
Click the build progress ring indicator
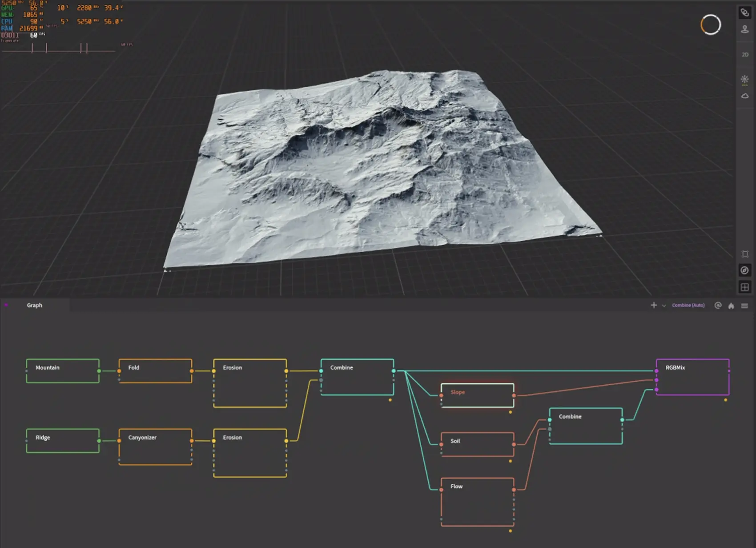tap(710, 24)
